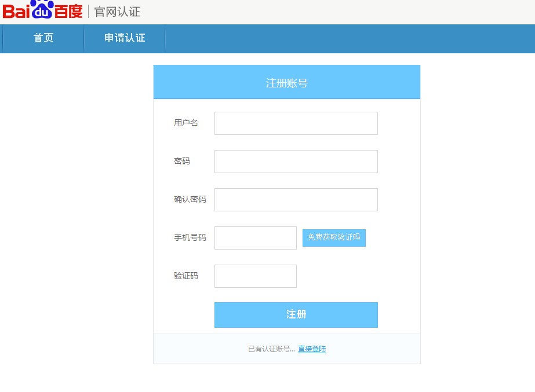Click the Baidu logo in the header

click(x=42, y=10)
